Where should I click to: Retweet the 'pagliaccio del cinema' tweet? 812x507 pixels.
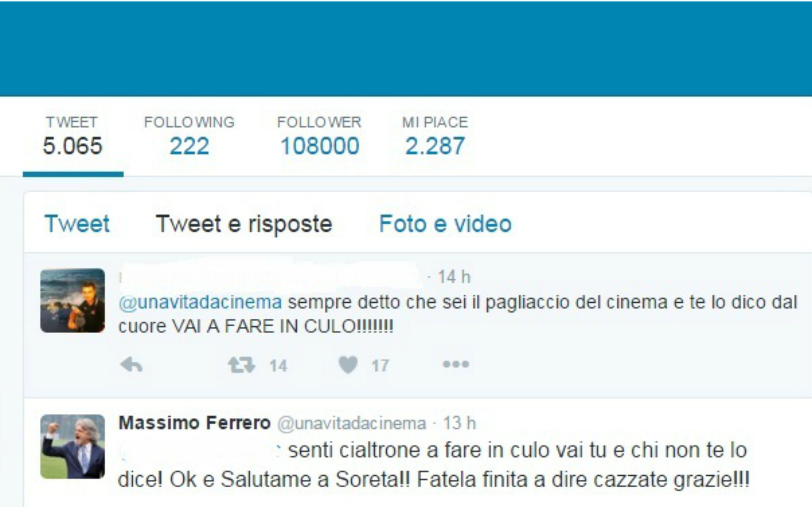coord(242,365)
